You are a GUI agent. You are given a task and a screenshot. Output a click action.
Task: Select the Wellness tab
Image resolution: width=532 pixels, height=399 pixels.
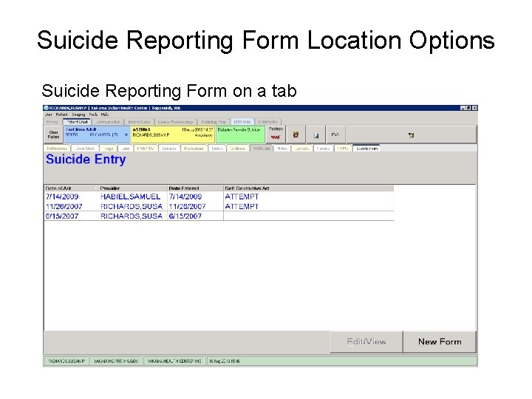[237, 149]
